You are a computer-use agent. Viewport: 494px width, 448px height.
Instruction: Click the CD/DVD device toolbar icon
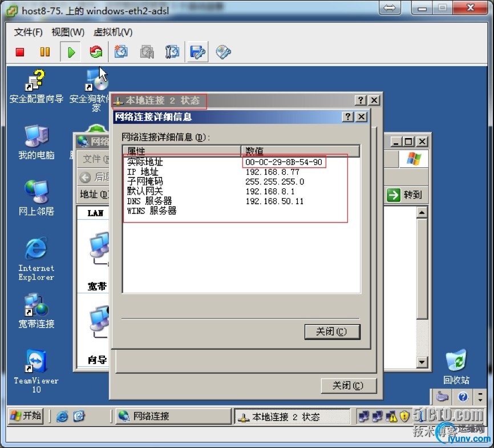224,52
